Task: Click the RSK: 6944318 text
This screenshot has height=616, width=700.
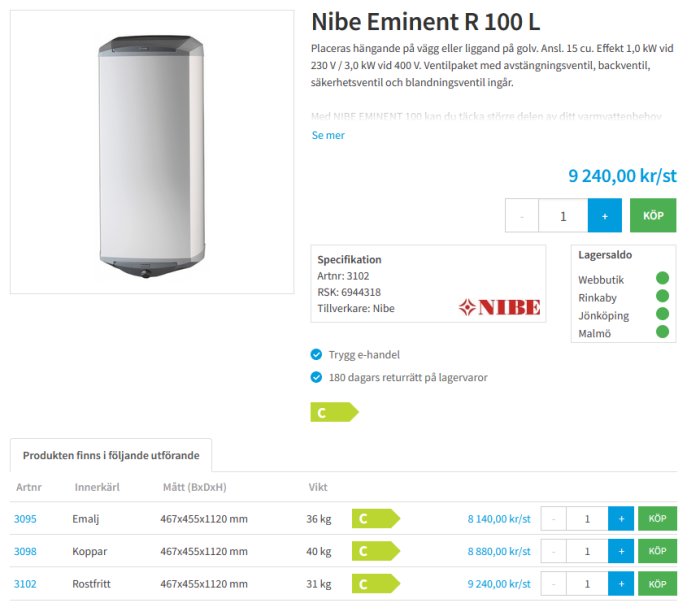Action: coord(349,292)
